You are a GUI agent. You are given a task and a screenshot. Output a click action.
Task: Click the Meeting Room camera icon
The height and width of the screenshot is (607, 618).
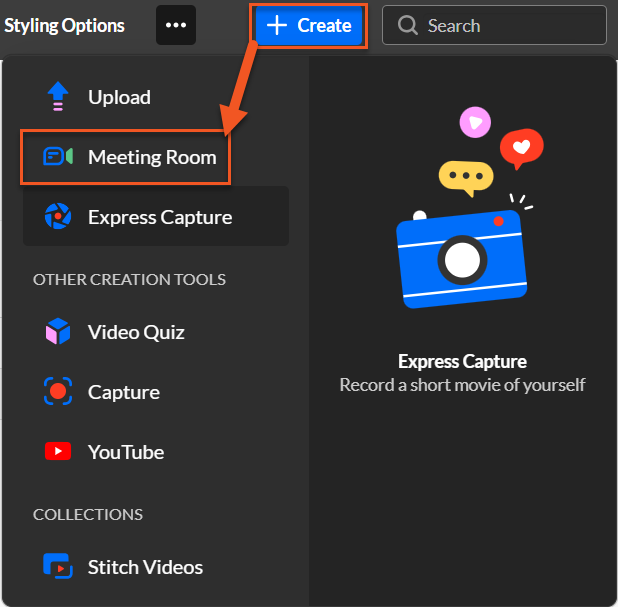pyautogui.click(x=58, y=157)
